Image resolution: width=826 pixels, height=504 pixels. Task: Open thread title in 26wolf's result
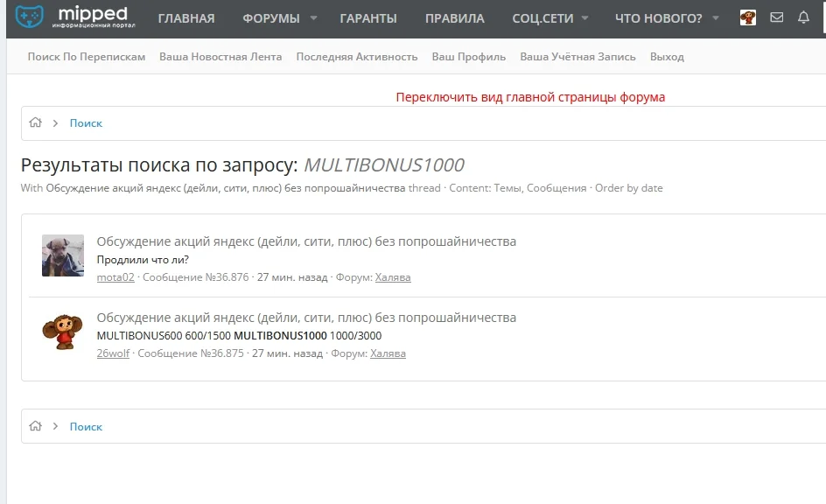click(306, 318)
